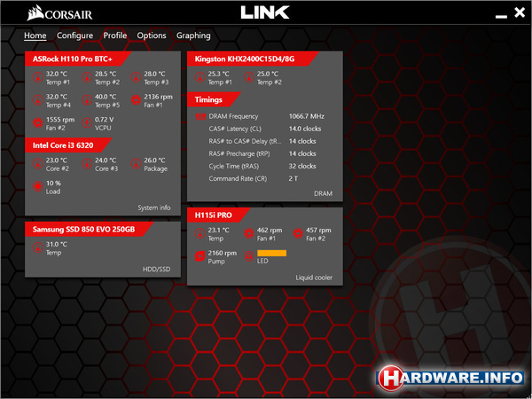The image size is (532, 399).
Task: Click the motherboard Temp #5 thermometer icon
Action: pos(87,100)
